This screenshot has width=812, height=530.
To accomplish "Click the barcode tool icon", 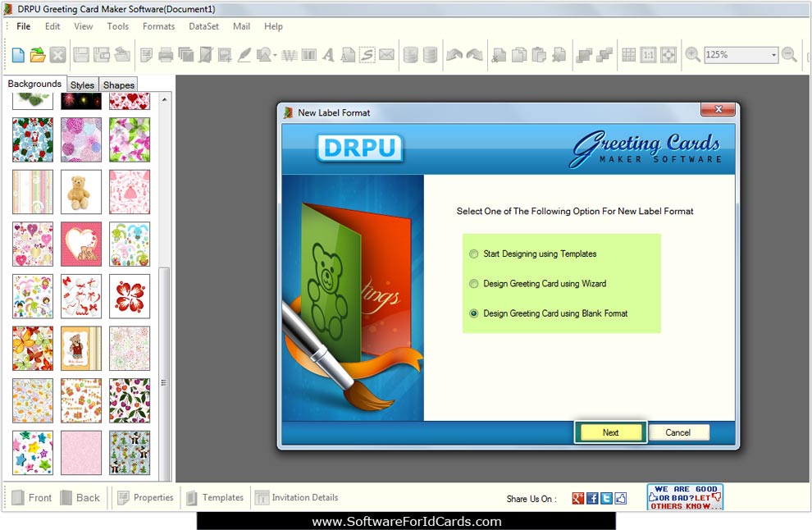I will tap(309, 54).
